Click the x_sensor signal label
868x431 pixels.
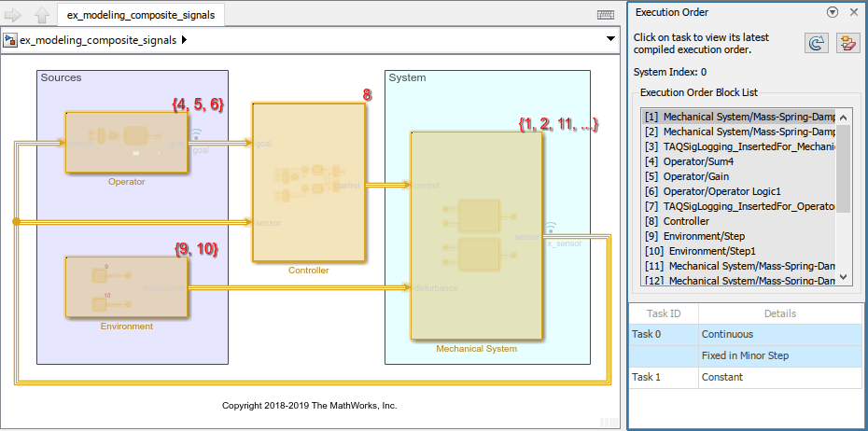[x=565, y=243]
